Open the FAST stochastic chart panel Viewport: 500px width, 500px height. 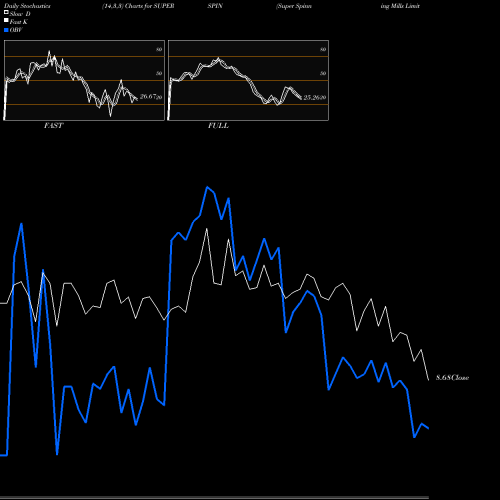click(84, 80)
